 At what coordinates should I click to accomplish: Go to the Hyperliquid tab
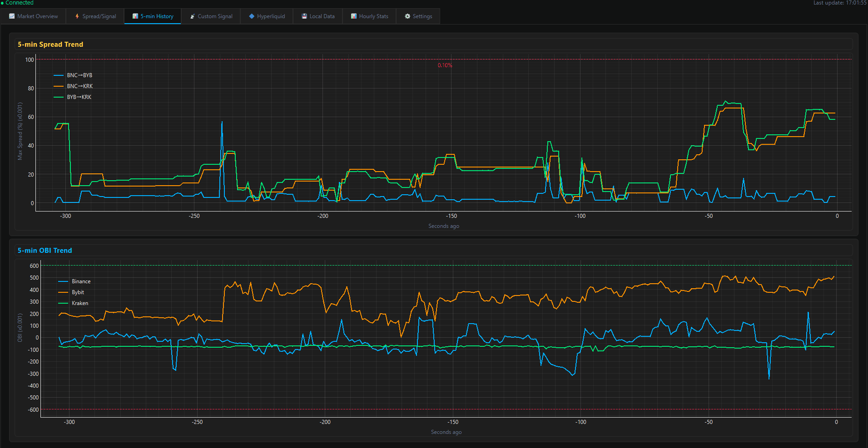click(267, 16)
